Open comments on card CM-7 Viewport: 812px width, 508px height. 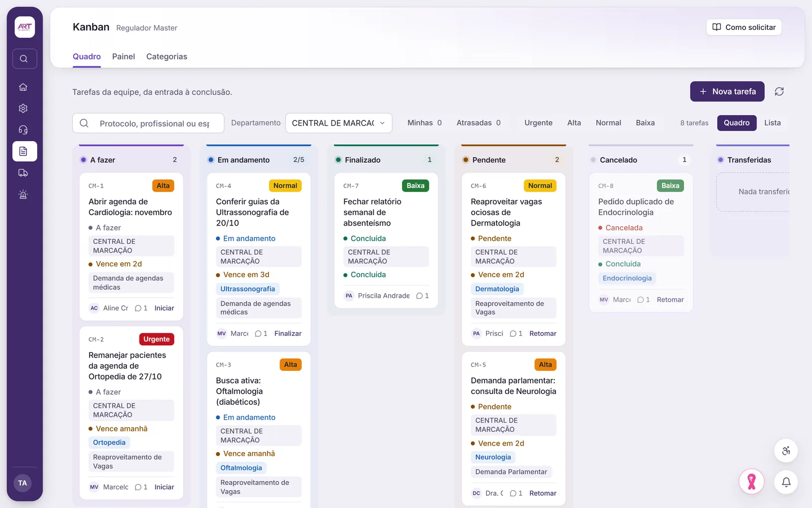click(422, 296)
